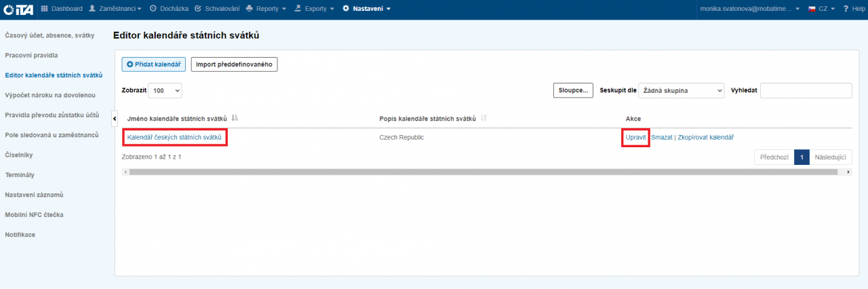Open Dashboard from the top navigation

(x=62, y=9)
